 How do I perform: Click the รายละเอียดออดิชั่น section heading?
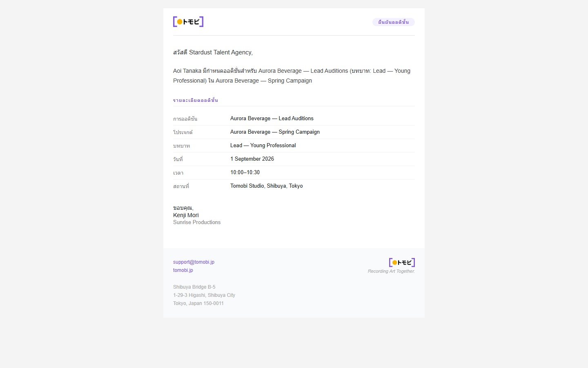(x=196, y=100)
